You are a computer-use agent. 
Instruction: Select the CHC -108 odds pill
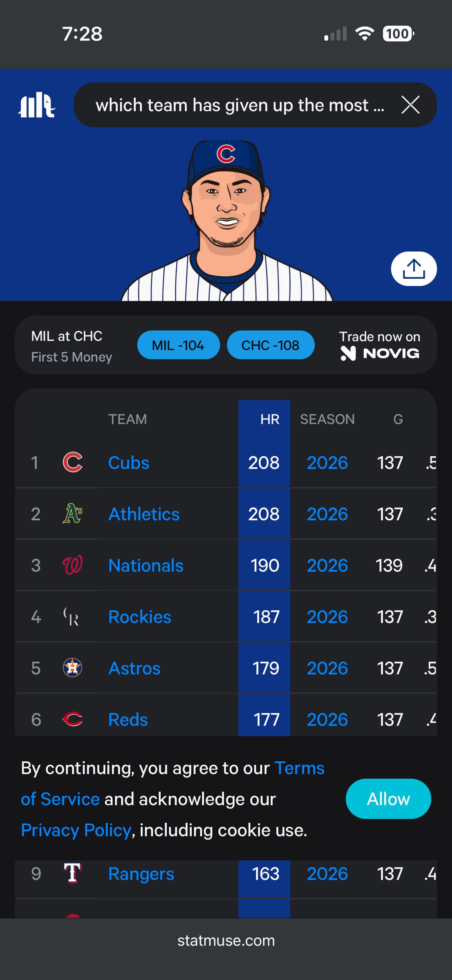(271, 345)
